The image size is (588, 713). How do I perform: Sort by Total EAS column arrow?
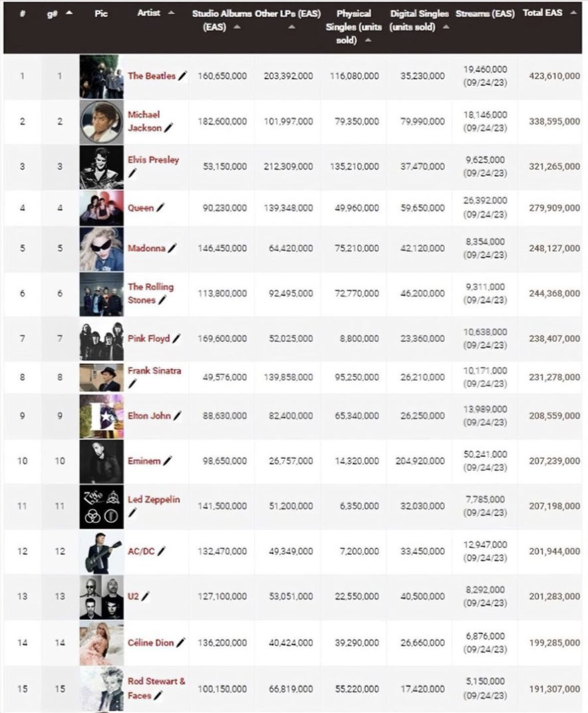(x=573, y=13)
